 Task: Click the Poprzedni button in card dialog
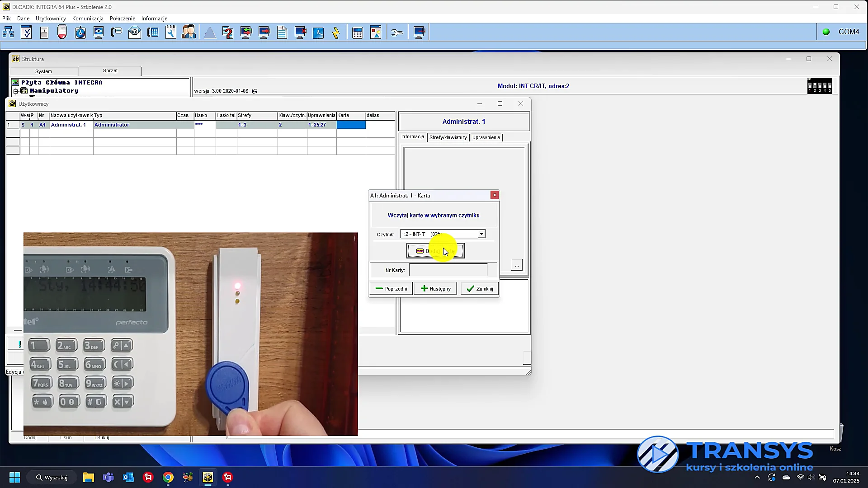click(391, 289)
